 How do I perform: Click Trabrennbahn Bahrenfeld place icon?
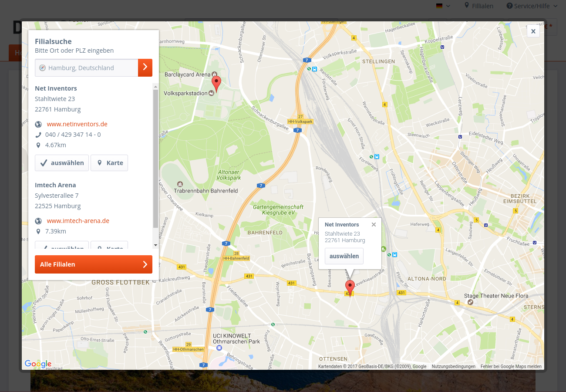pyautogui.click(x=180, y=184)
